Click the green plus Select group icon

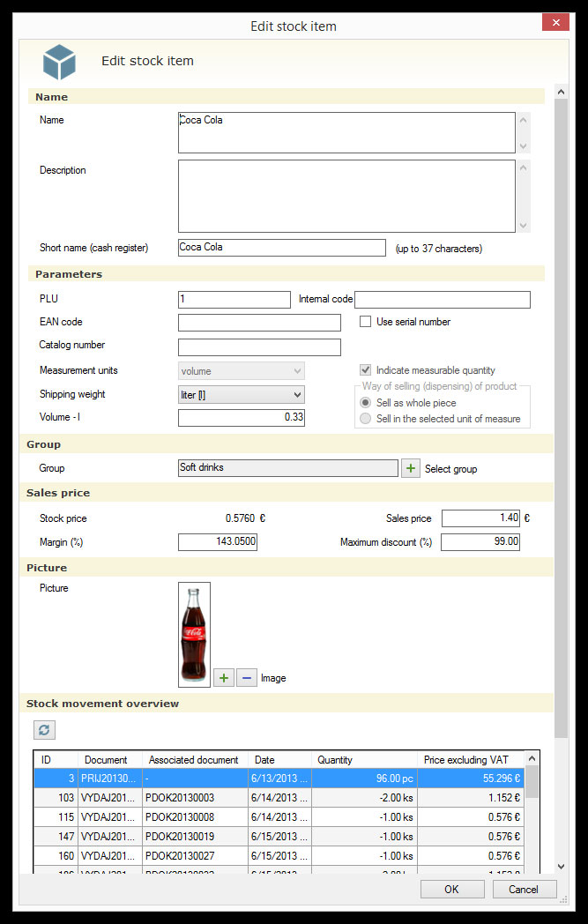tap(411, 468)
